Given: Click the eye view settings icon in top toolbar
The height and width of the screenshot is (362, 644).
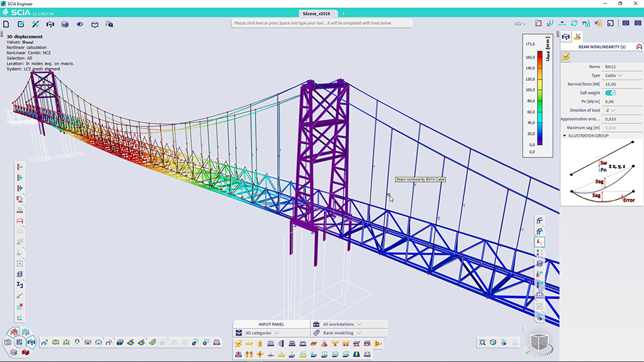Looking at the screenshot, I should 80,24.
